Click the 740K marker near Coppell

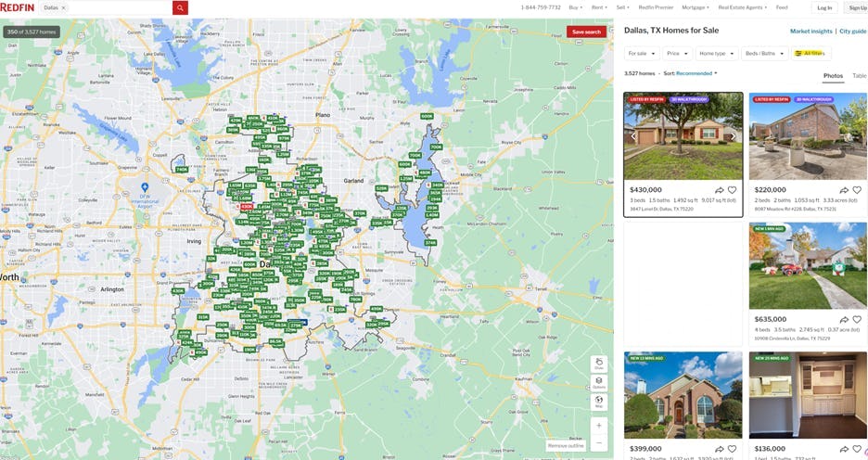182,170
